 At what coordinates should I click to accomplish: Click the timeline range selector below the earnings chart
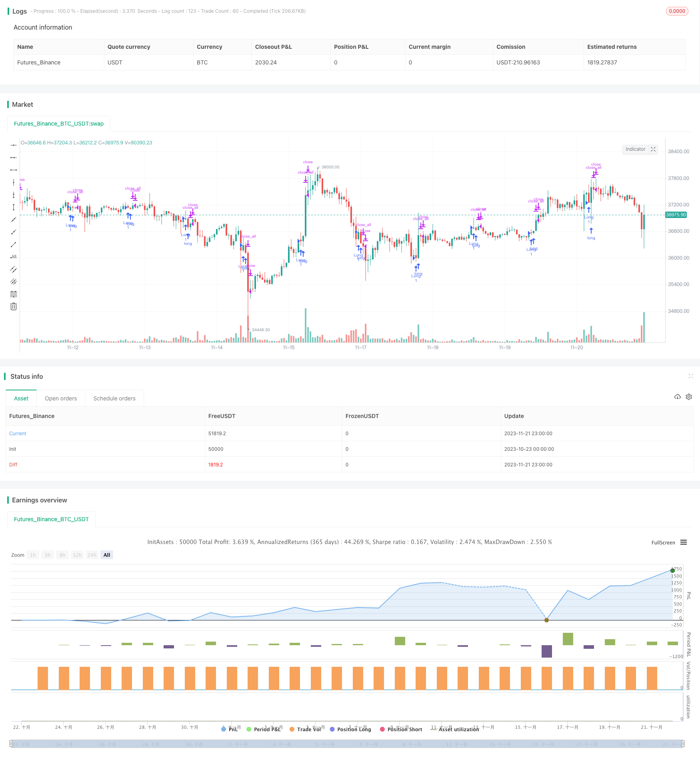pyautogui.click(x=350, y=744)
